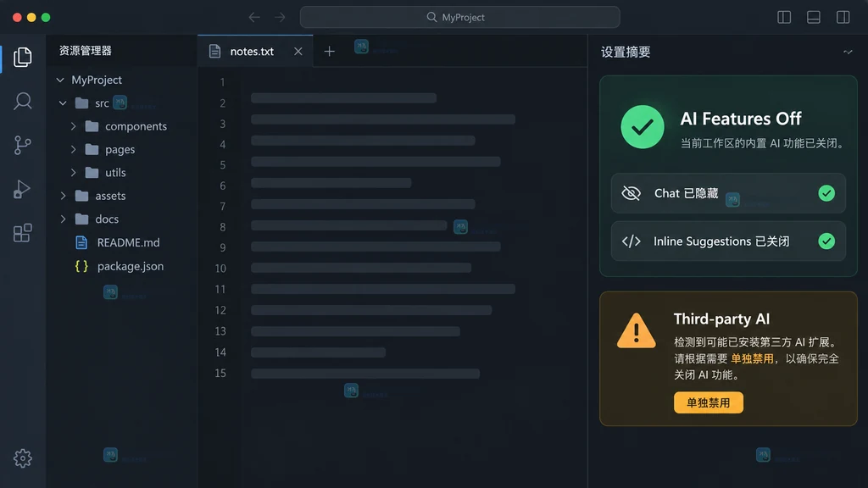Expand the assets folder chevron
This screenshot has height=488, width=868.
click(x=63, y=196)
